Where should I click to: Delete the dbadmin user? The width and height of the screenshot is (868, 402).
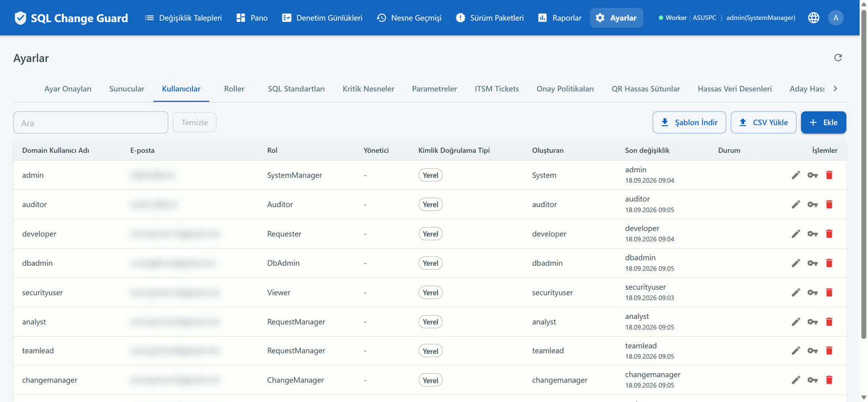click(829, 263)
